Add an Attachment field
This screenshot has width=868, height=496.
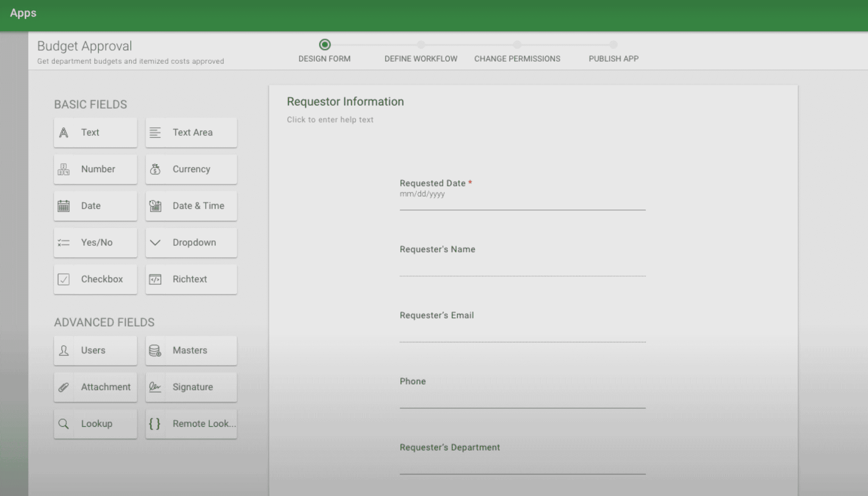95,387
